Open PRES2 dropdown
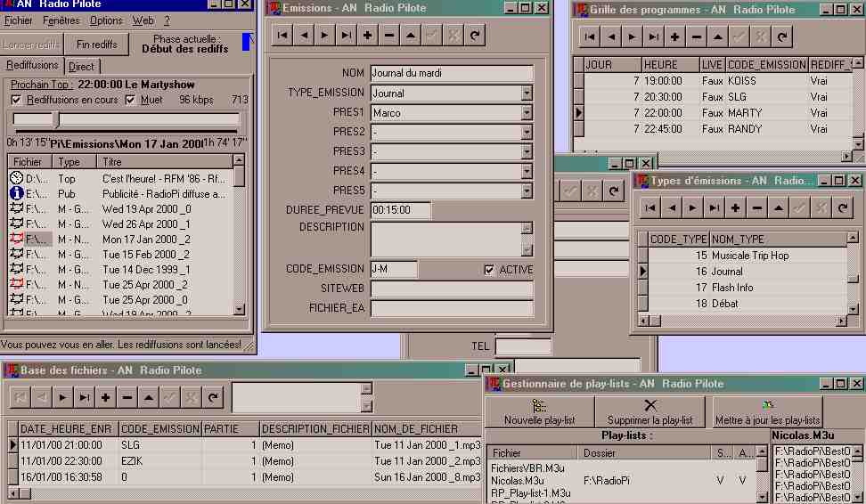Image resolution: width=866 pixels, height=504 pixels. click(x=527, y=132)
